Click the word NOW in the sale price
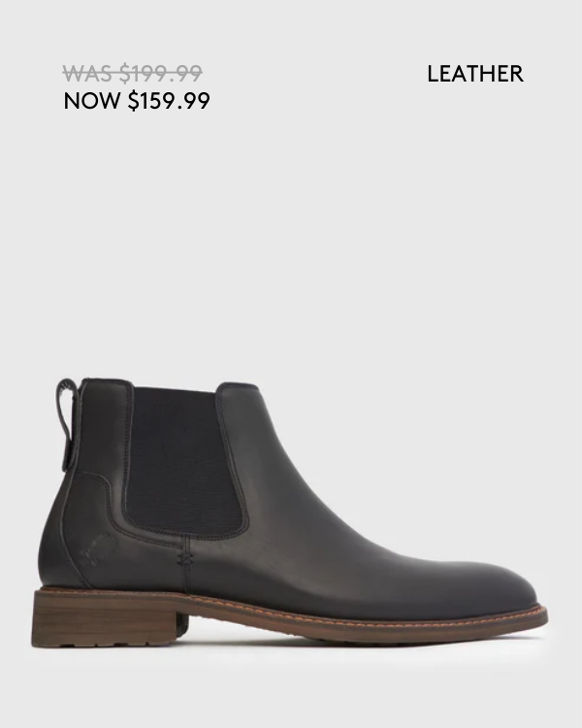The width and height of the screenshot is (582, 728). tap(91, 101)
